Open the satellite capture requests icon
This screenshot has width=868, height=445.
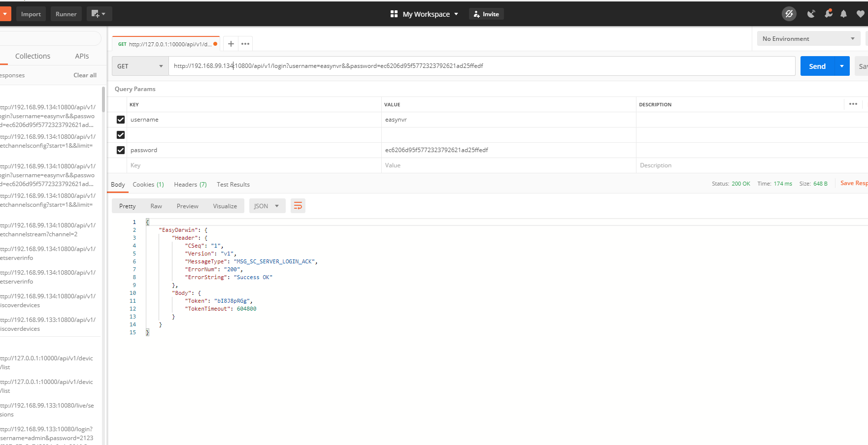(811, 14)
